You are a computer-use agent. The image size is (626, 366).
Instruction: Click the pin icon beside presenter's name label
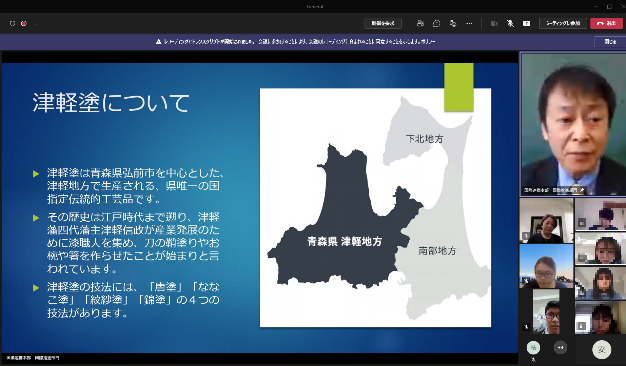pyautogui.click(x=582, y=190)
